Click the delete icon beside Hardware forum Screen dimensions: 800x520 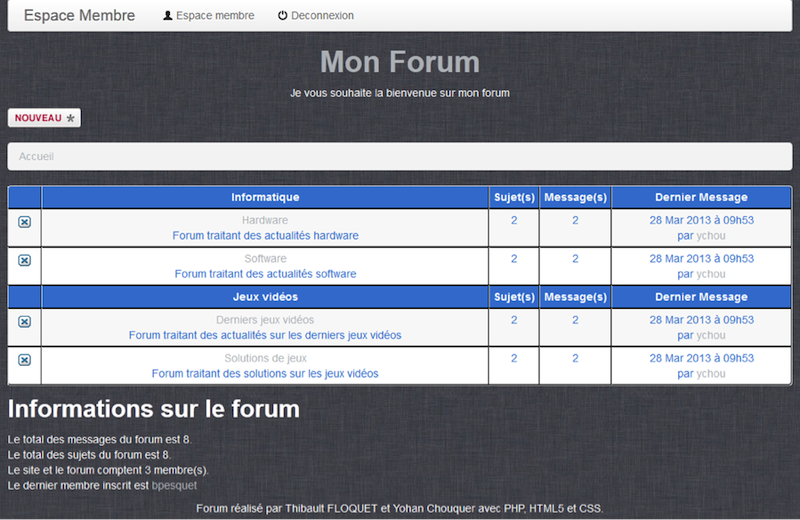pos(25,222)
